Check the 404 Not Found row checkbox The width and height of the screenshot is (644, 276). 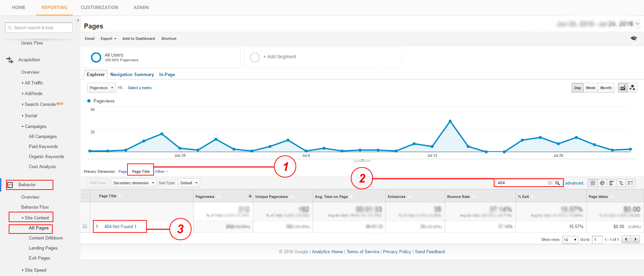tap(85, 226)
